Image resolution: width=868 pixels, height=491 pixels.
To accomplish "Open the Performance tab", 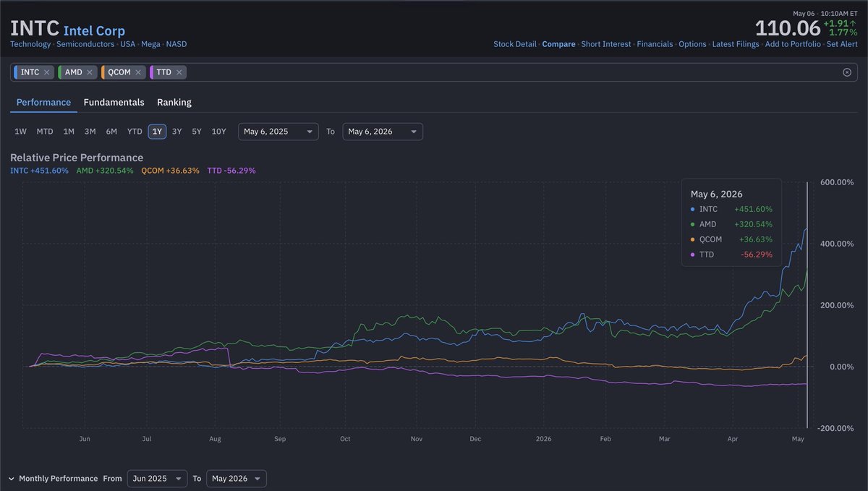I will [43, 103].
